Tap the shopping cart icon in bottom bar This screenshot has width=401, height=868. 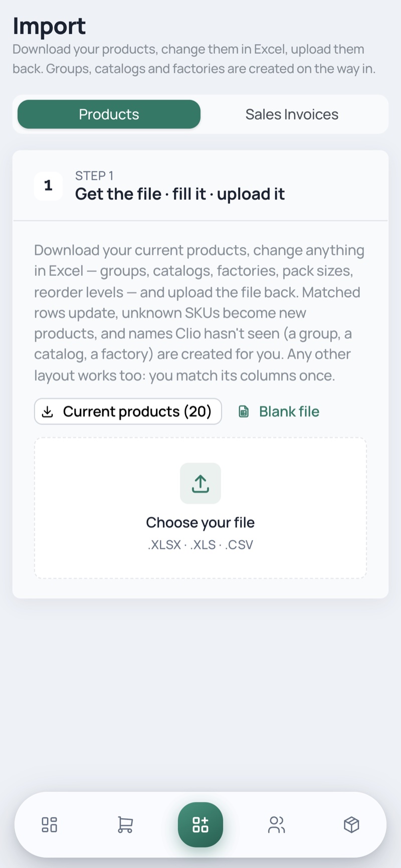(125, 824)
